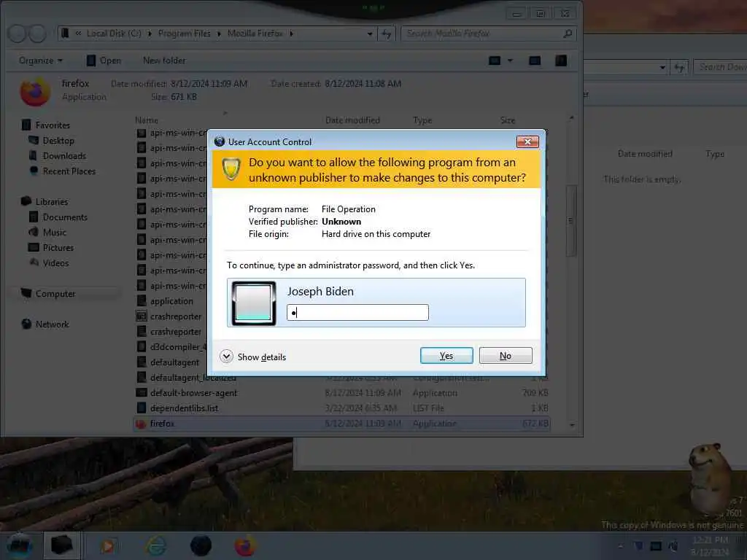Click the User Account Control title icon
The width and height of the screenshot is (747, 560).
pos(220,141)
